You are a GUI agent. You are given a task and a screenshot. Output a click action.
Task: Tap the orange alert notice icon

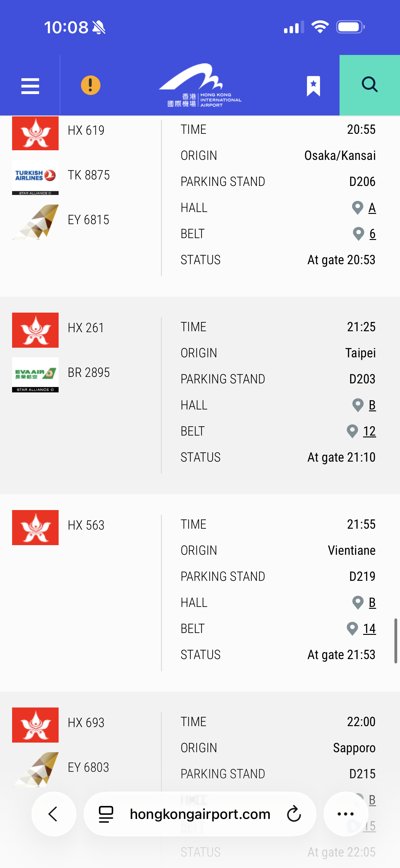tap(91, 85)
